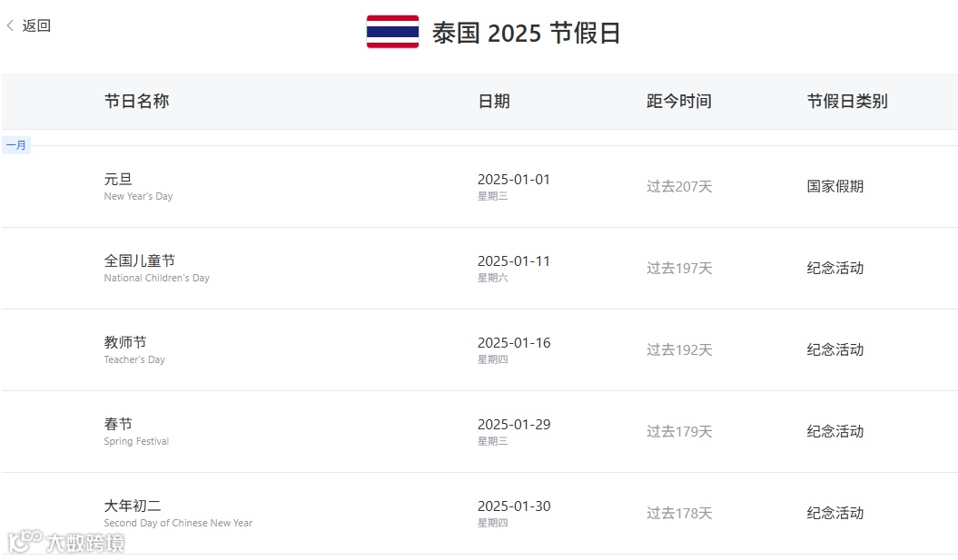Click the date 2025-01-01

coord(514,180)
